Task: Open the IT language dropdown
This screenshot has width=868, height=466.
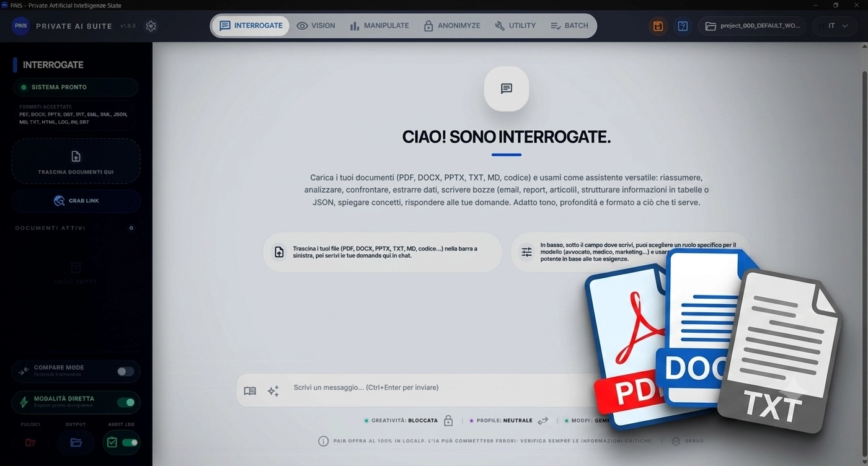Action: (834, 26)
